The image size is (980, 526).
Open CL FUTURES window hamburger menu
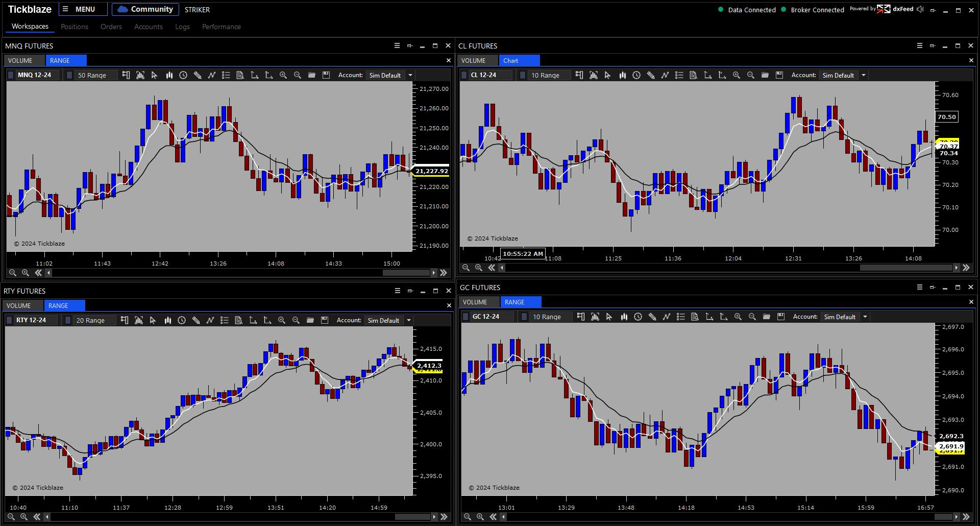pyautogui.click(x=920, y=45)
